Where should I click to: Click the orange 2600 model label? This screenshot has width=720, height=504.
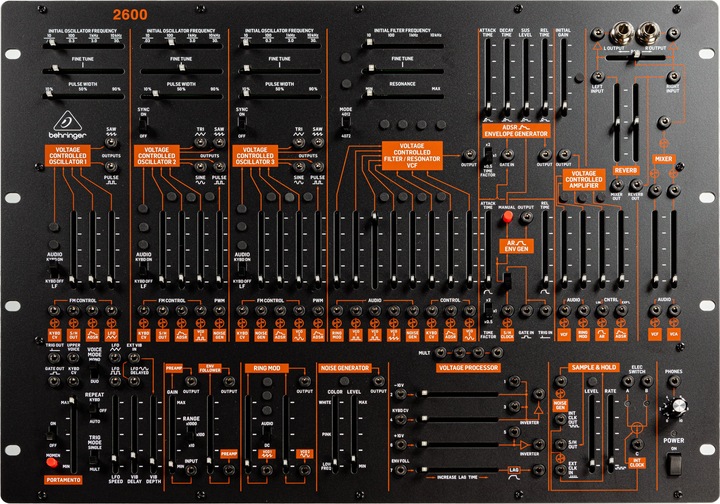pyautogui.click(x=130, y=15)
